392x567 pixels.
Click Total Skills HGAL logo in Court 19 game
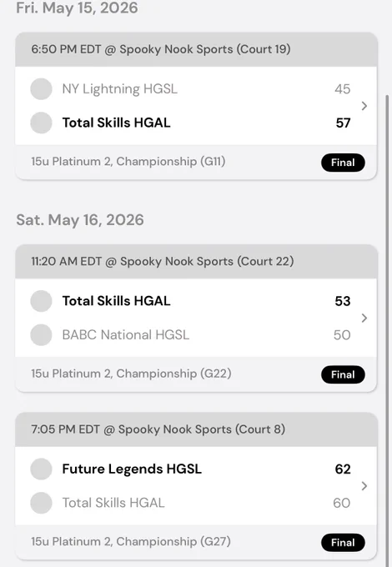click(x=41, y=123)
